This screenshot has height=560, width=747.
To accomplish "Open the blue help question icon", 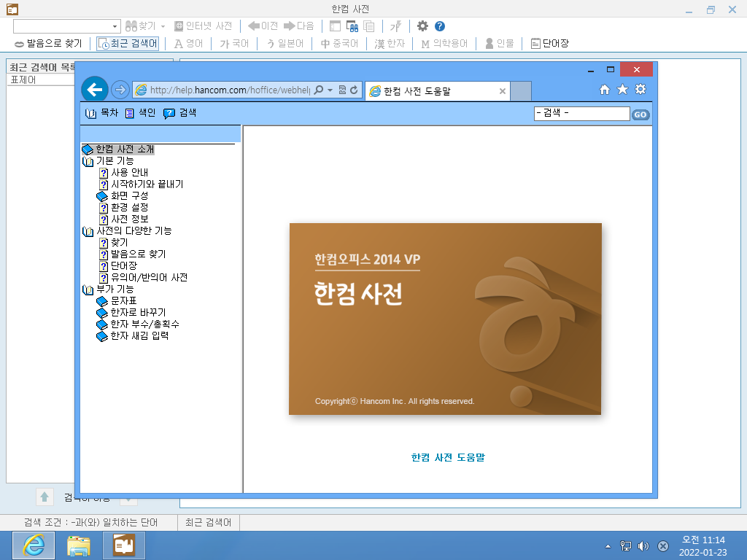I will click(440, 26).
